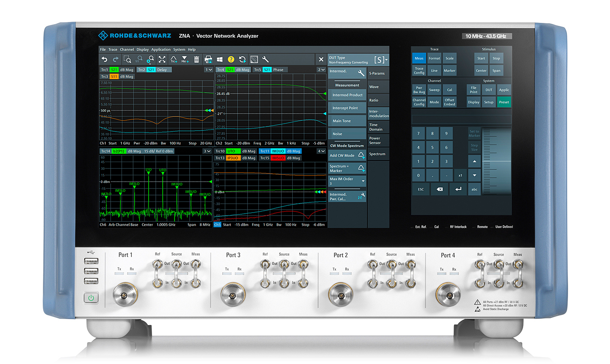Expand diagram 2 dropdown chevron

pos(322,70)
